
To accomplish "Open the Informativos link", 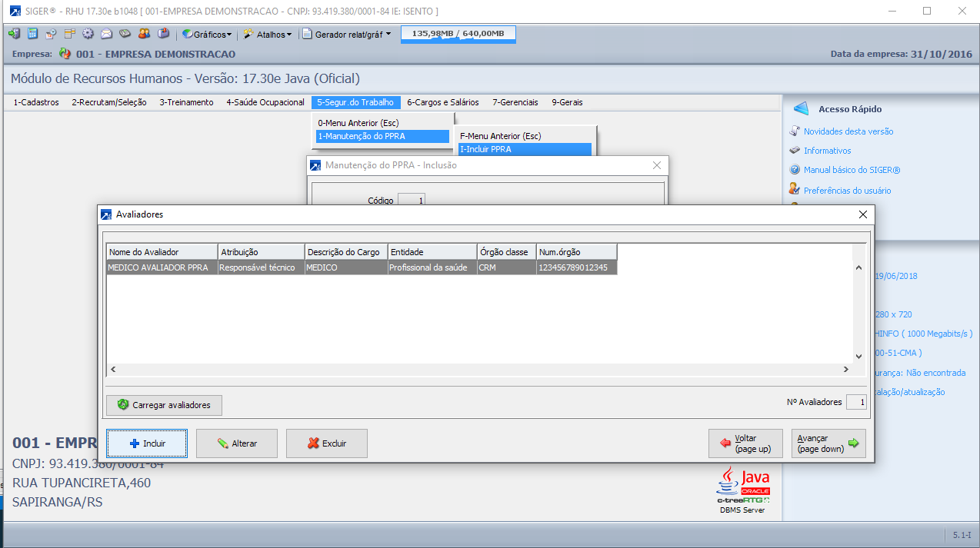I will pos(827,151).
